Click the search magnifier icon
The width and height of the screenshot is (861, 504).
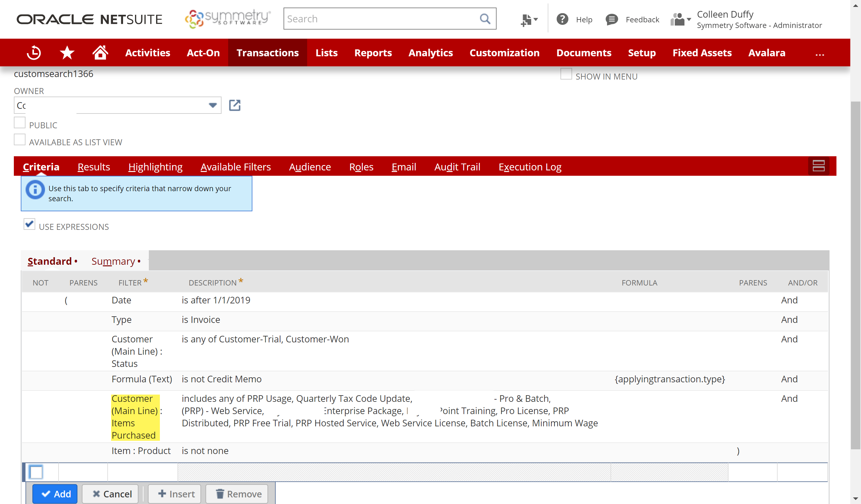point(485,19)
